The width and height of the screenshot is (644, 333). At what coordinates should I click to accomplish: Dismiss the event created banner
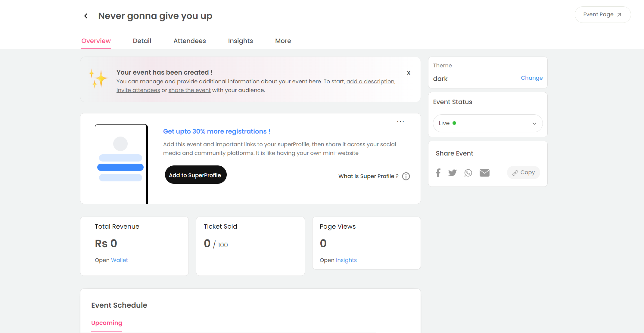409,73
